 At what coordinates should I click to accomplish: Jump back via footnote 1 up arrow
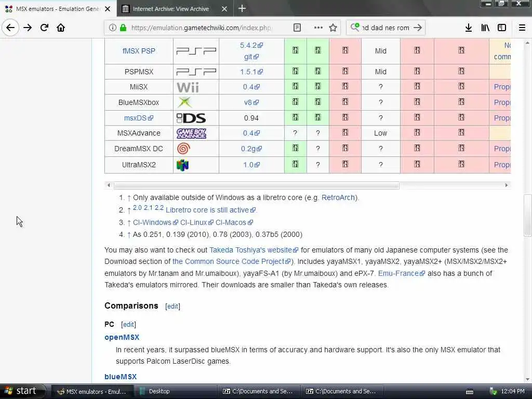pyautogui.click(x=129, y=198)
